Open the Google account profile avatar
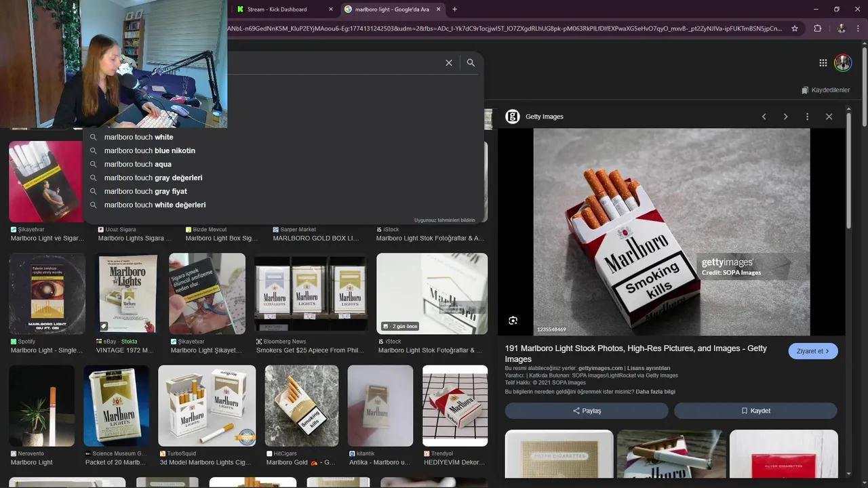Screen dimensions: 868x488 (843, 62)
